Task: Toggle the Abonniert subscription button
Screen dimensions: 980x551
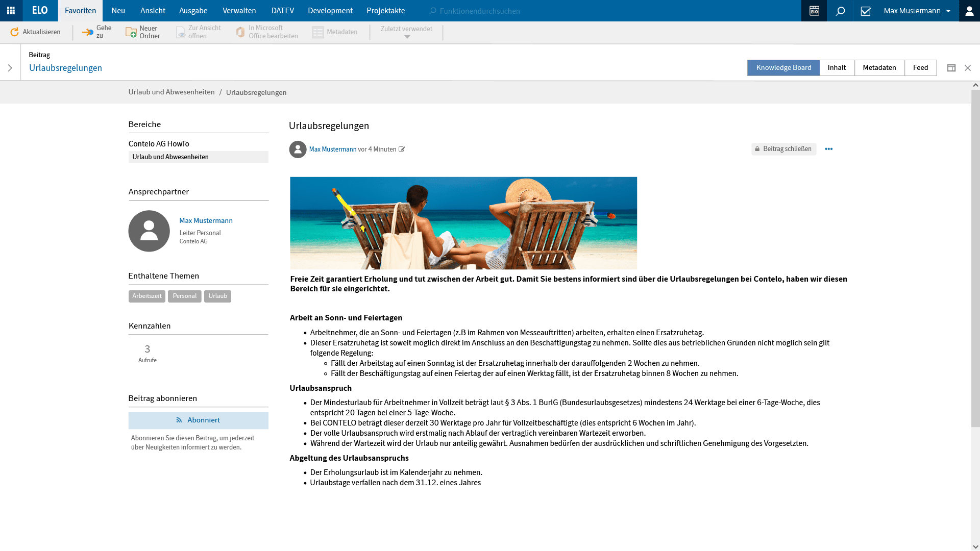Action: coord(198,420)
